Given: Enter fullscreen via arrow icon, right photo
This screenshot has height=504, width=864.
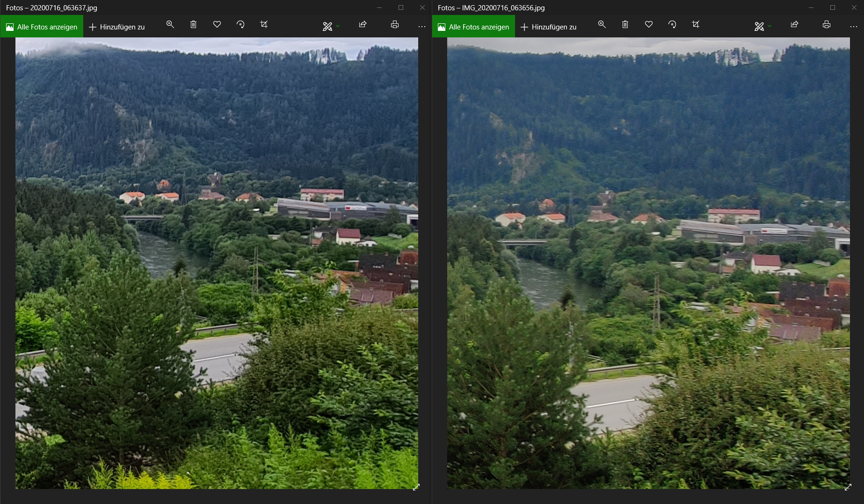Looking at the screenshot, I should (848, 487).
